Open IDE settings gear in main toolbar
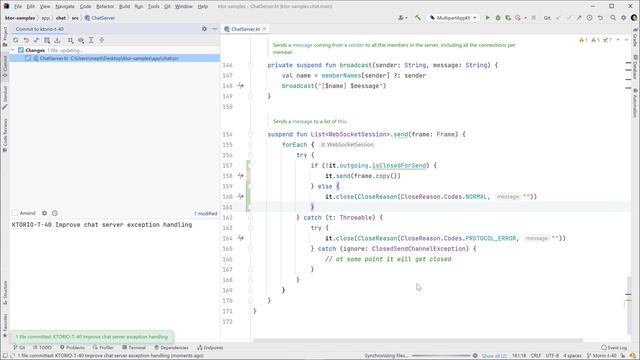This screenshot has width=640, height=360. (624, 18)
